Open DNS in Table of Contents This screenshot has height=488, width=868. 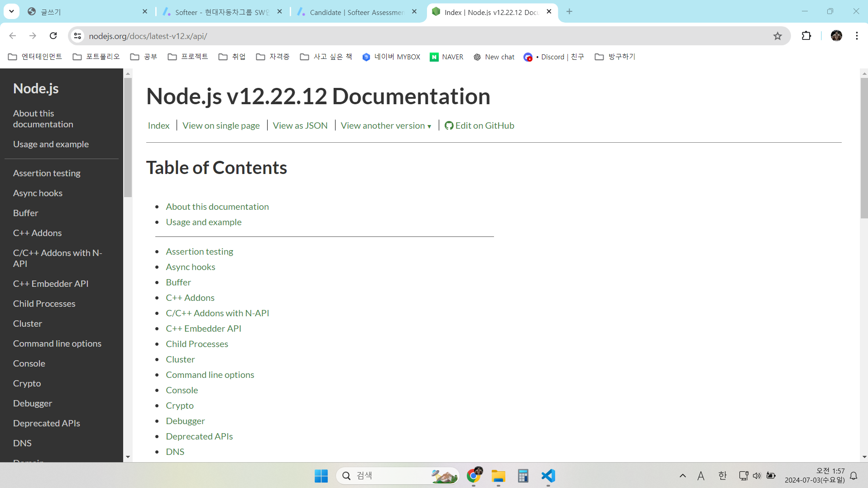pos(175,452)
